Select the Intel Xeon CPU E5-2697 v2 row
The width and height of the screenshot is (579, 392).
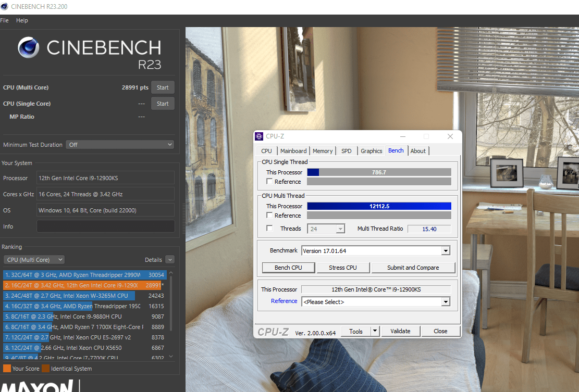pos(85,337)
